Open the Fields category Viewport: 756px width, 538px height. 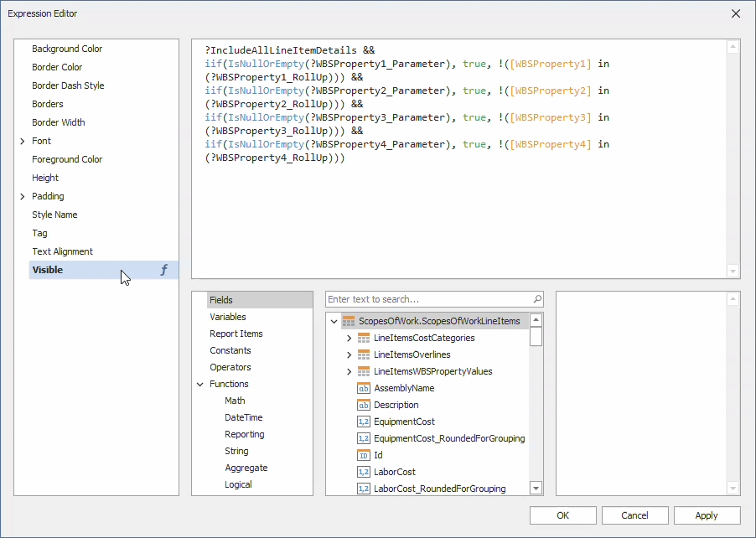click(x=260, y=300)
